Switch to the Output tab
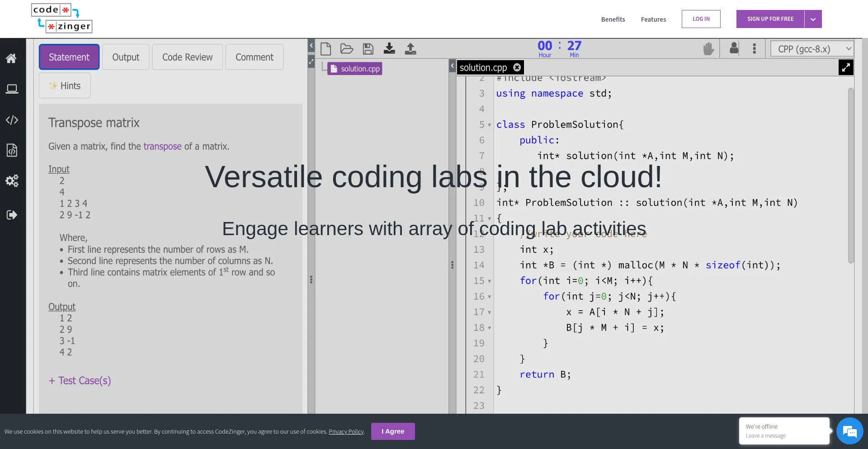 click(126, 57)
